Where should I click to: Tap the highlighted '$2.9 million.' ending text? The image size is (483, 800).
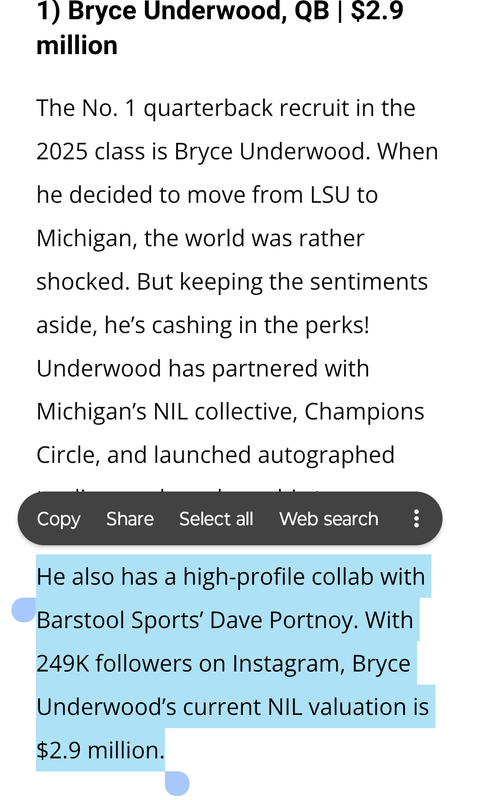(100, 751)
